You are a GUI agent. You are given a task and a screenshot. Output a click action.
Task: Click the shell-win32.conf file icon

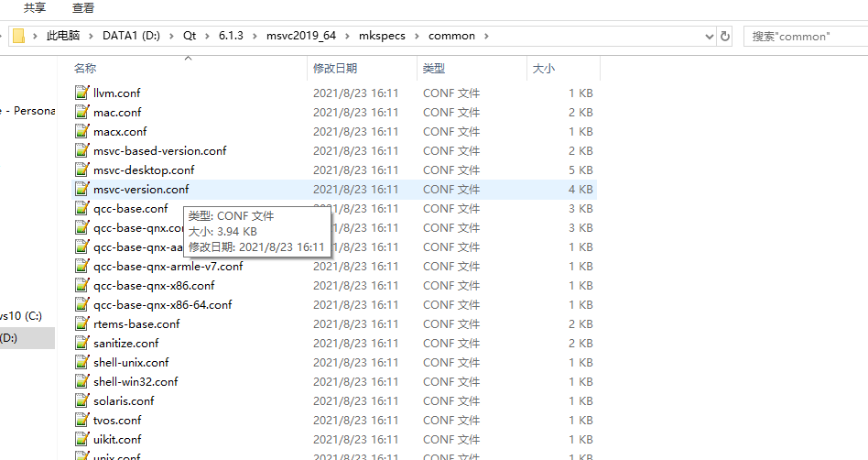81,381
